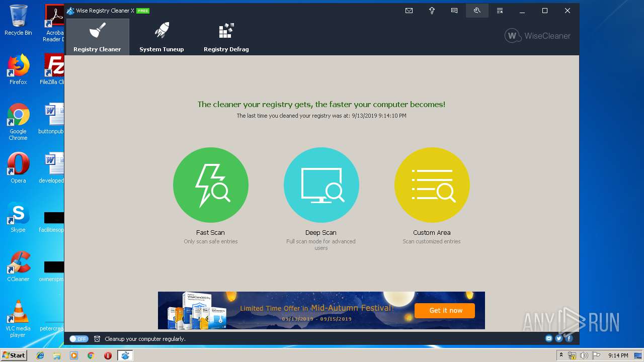Open the media player taskbar icon

[x=74, y=355]
